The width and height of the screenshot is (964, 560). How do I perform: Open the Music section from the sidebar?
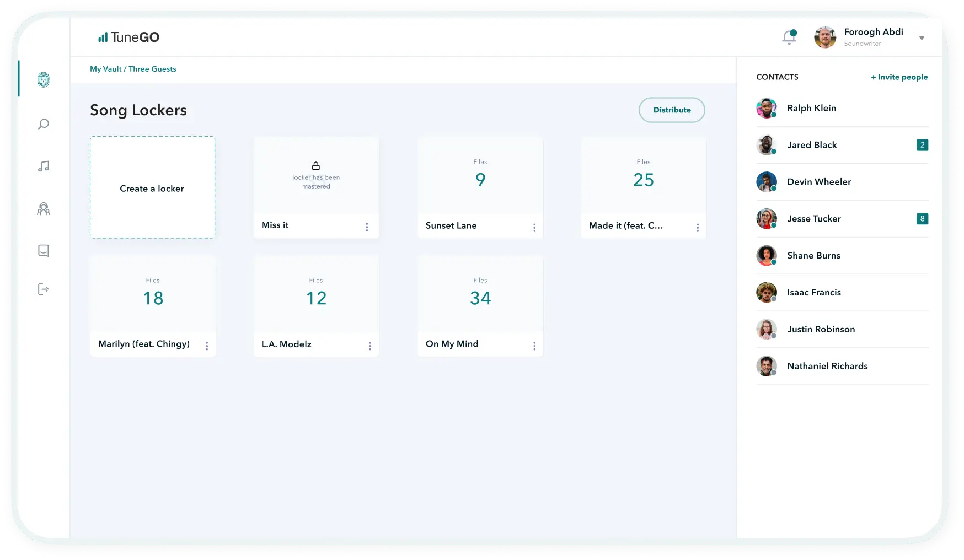(x=43, y=166)
